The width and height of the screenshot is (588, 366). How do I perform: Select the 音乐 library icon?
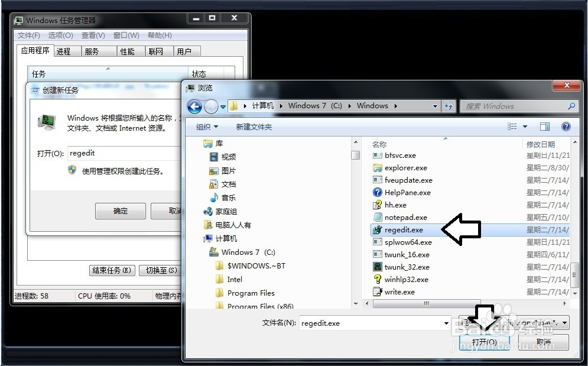pos(214,198)
